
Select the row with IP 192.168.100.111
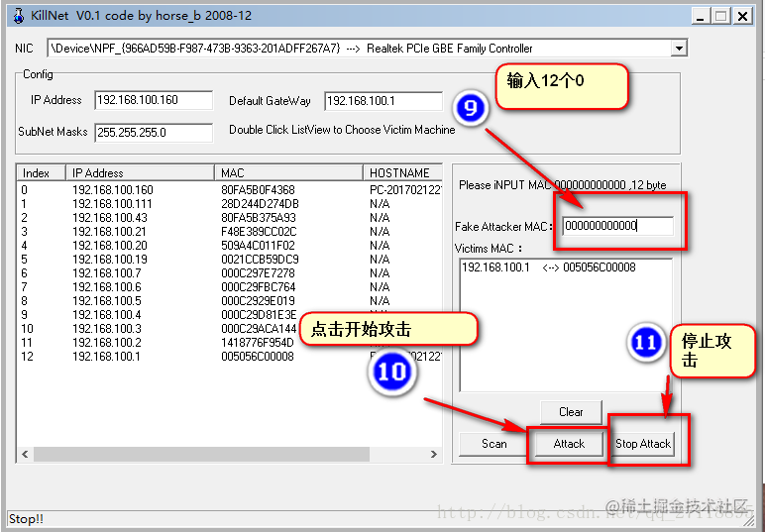[x=229, y=204]
